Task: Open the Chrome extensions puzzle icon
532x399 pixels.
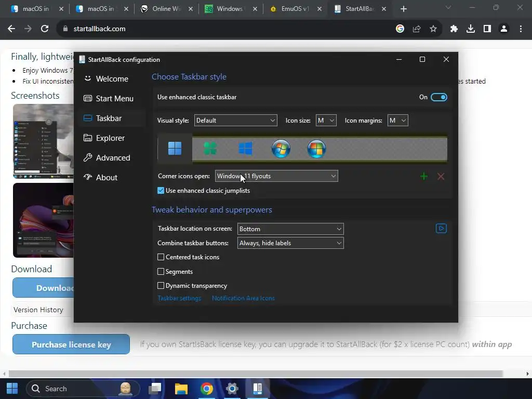Action: coord(454,29)
